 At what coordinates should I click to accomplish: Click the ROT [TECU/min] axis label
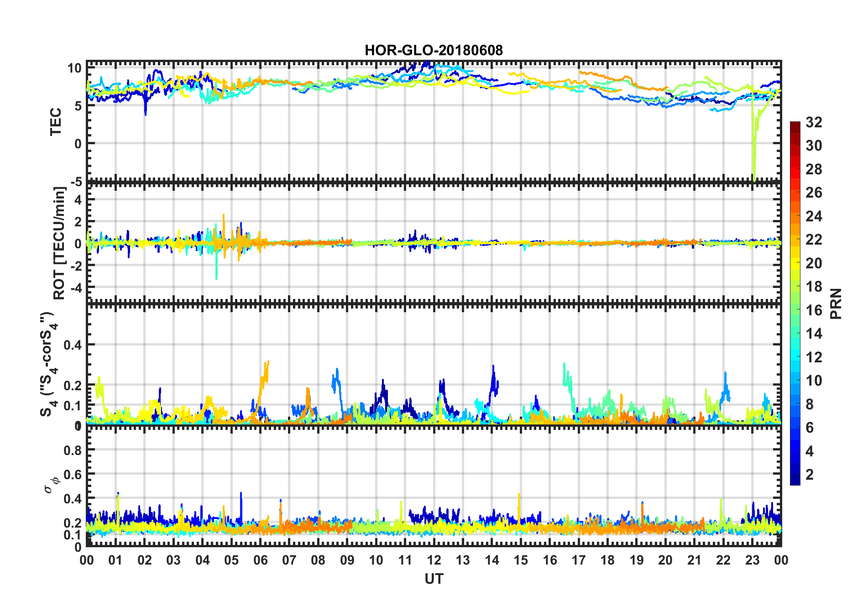(59, 243)
